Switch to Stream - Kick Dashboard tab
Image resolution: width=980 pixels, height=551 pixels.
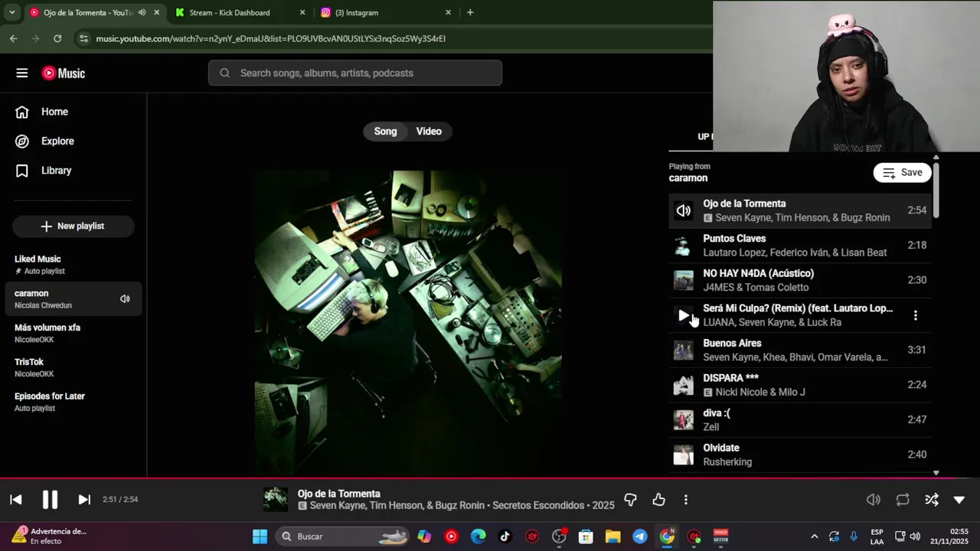tap(239, 12)
